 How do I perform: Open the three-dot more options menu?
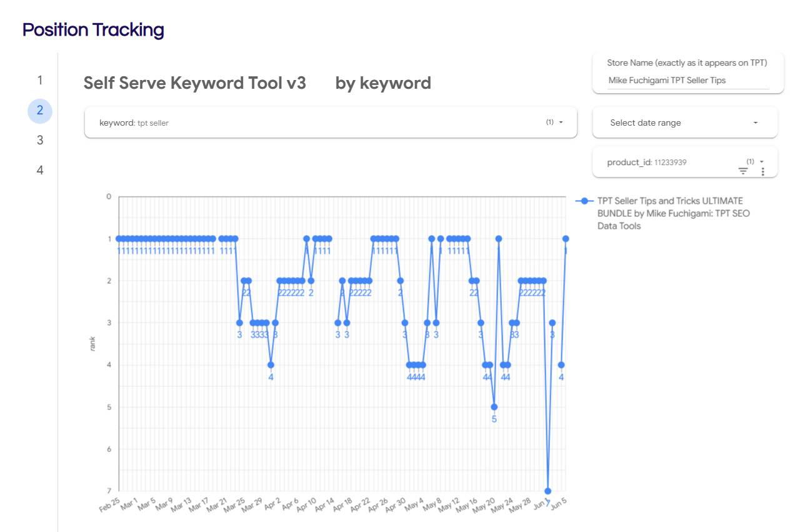point(762,171)
